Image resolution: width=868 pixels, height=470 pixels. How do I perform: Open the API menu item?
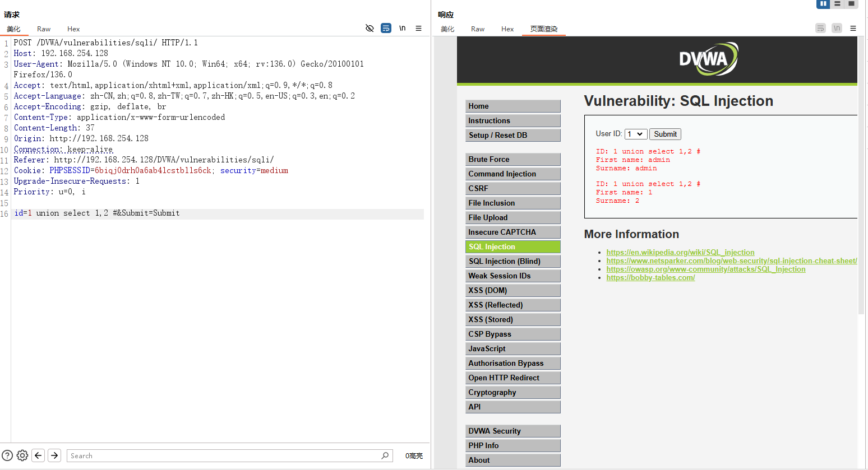tap(513, 407)
